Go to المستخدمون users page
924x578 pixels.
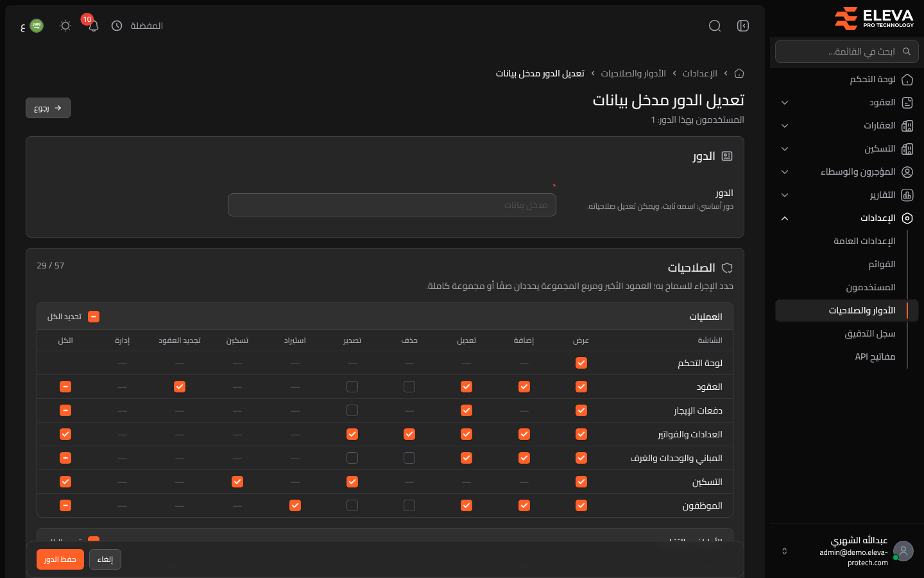pos(871,288)
